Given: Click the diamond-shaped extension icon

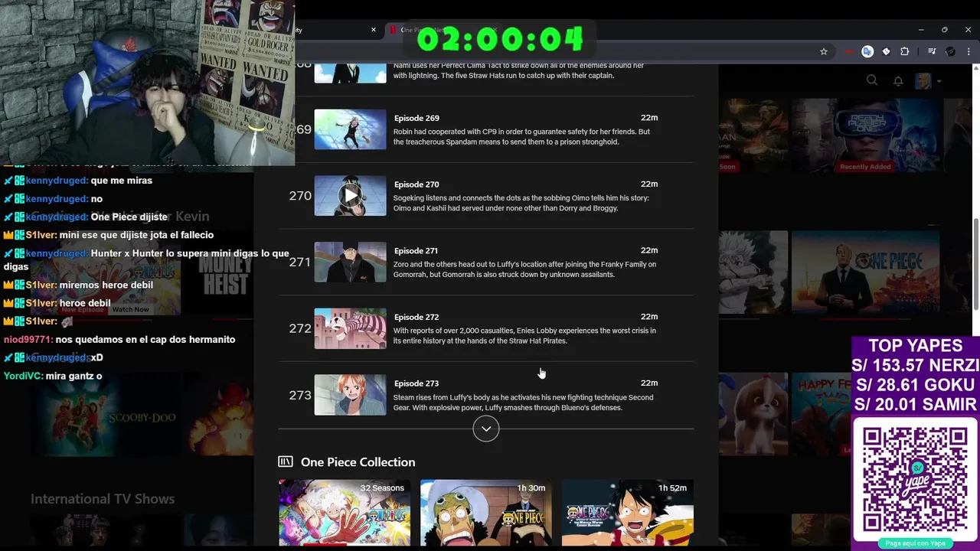Looking at the screenshot, I should coord(886,51).
